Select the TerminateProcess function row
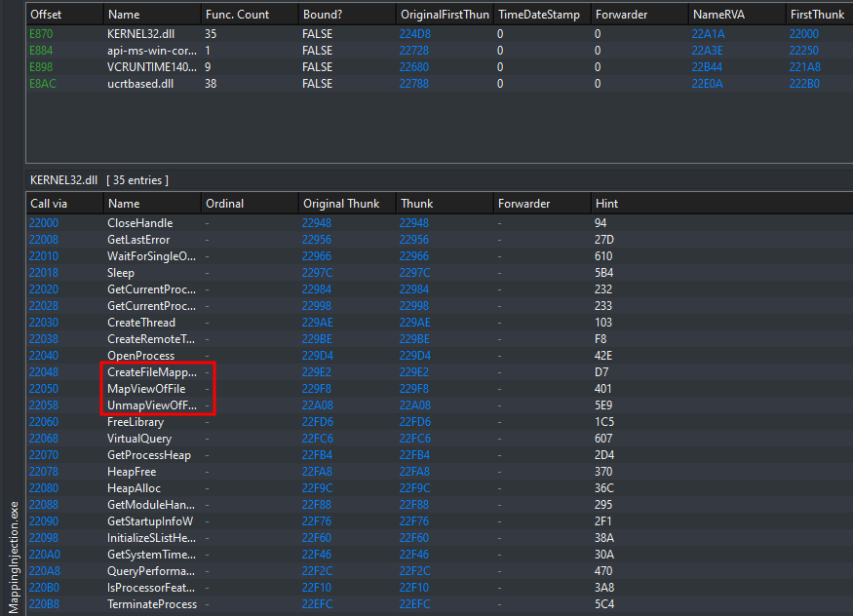 coord(151,604)
